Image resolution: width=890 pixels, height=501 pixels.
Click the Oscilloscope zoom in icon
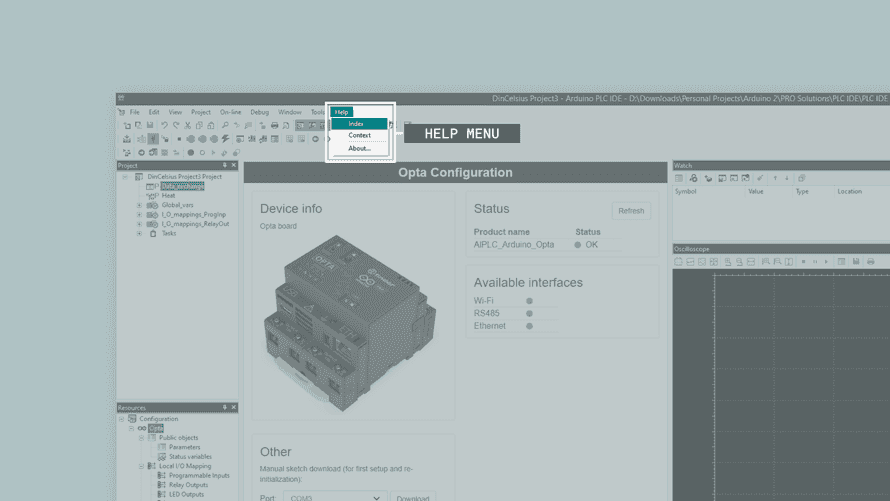728,262
